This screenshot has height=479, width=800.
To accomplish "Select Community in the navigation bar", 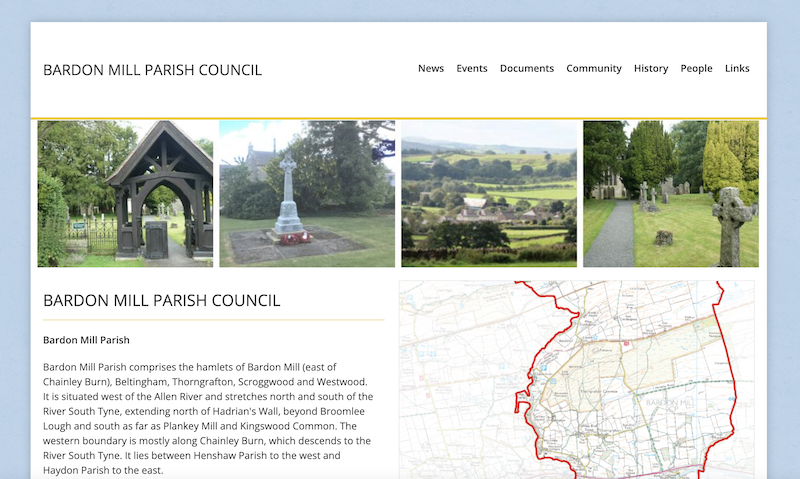I will pyautogui.click(x=593, y=69).
